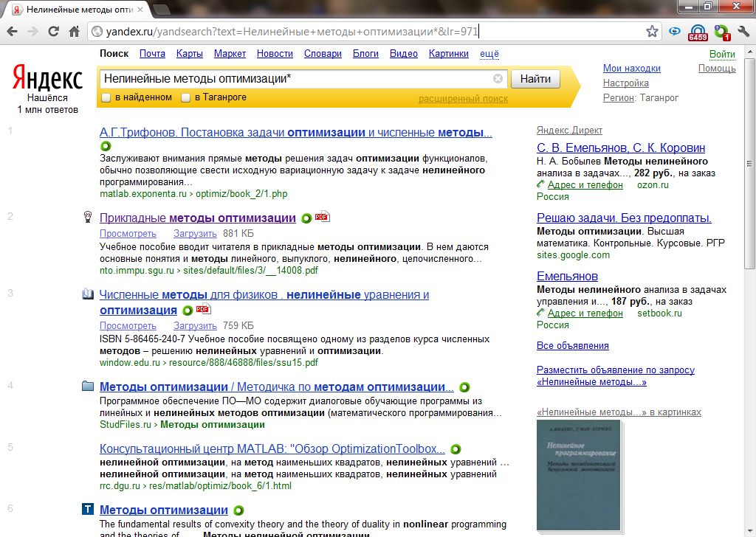Image resolution: width=756 pixels, height=537 pixels.
Task: Go forward with the browser arrow
Action: (x=32, y=32)
